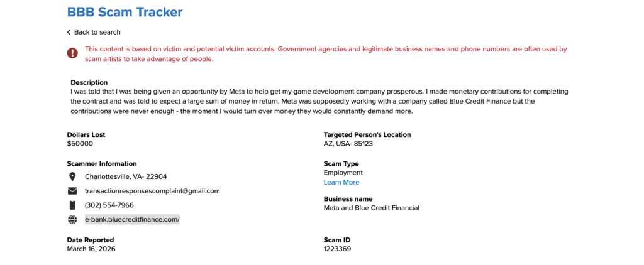Click the e-bank.bluecreditfinance.com website address
644x265 pixels.
[x=132, y=219]
